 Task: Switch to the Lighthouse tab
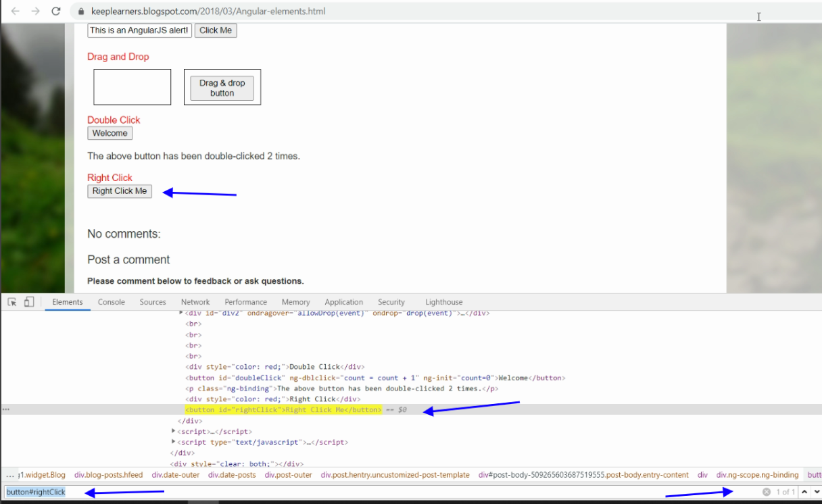coord(443,301)
